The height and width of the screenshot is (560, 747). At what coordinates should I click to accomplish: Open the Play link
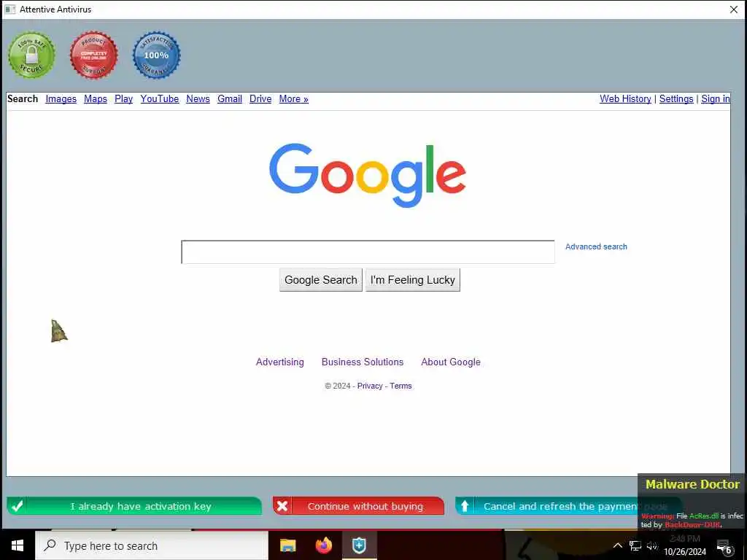point(123,98)
